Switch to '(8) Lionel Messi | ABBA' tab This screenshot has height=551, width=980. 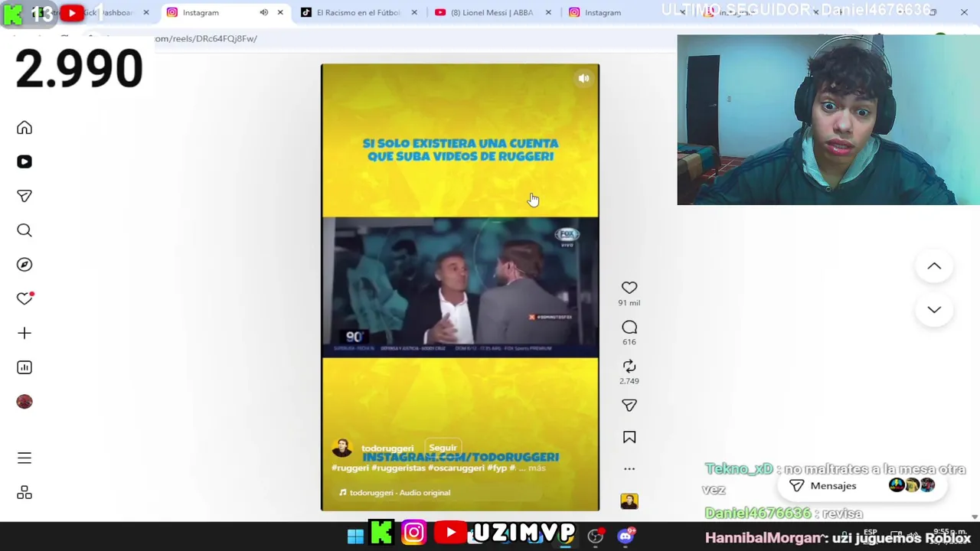(x=492, y=12)
